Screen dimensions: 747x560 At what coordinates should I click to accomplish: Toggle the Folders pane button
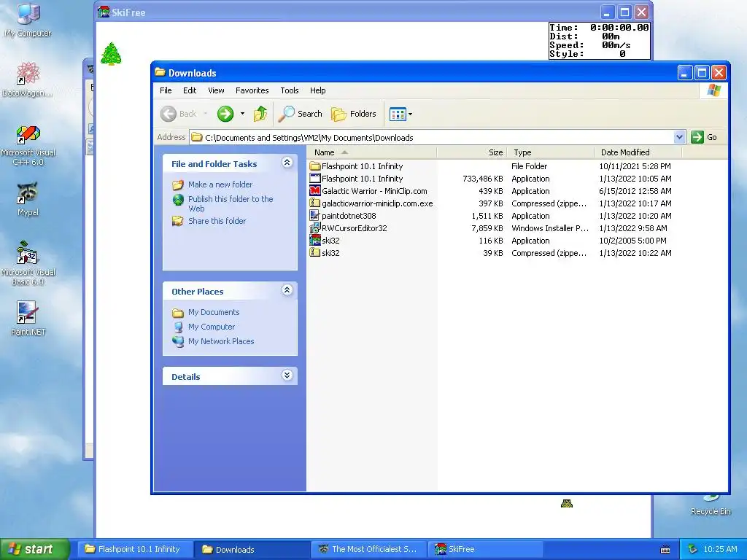354,114
